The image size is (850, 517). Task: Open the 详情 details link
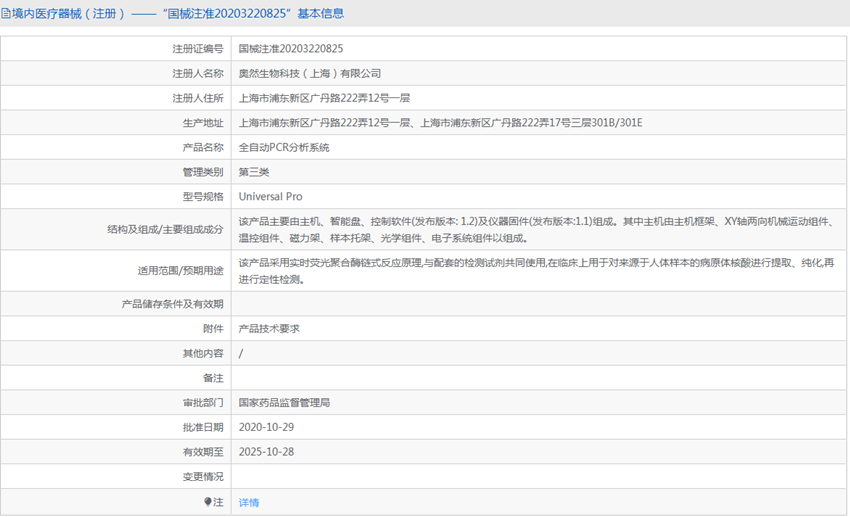(x=249, y=502)
